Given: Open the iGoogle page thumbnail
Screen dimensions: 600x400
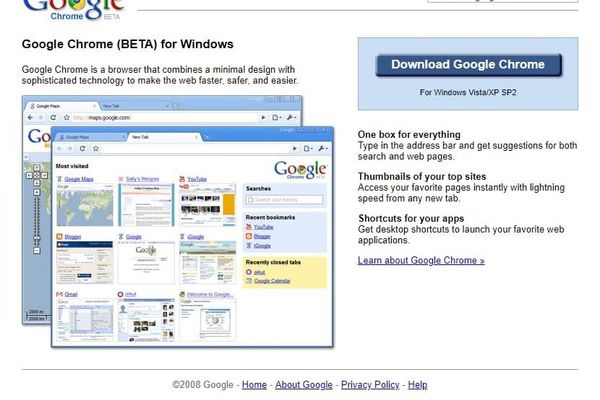Looking at the screenshot, I should 208,262.
